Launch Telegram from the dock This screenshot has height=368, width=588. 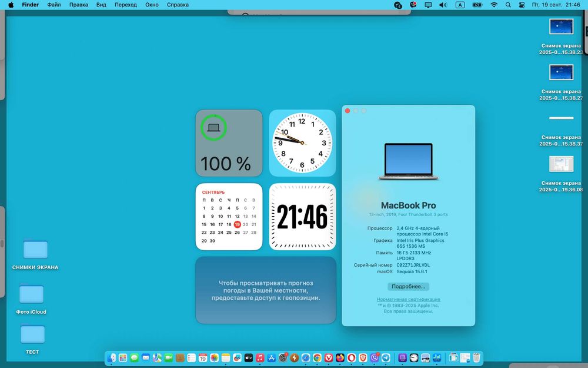(x=386, y=358)
